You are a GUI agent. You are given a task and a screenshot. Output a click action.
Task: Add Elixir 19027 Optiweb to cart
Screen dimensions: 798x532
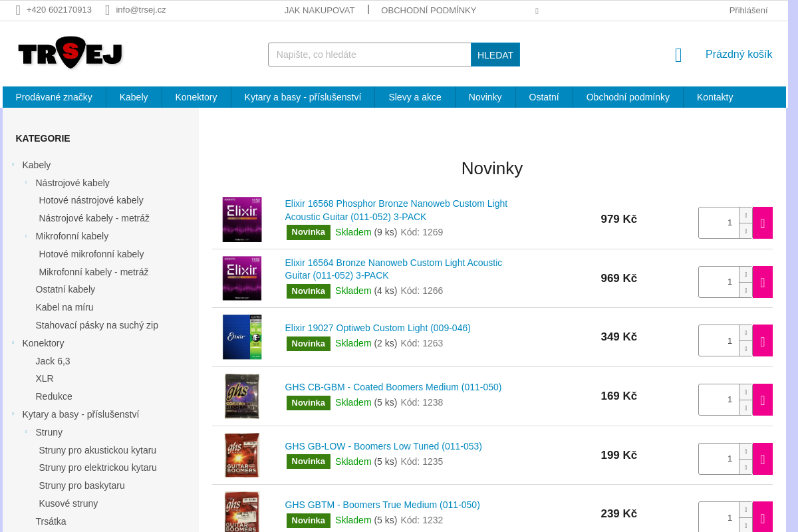[762, 340]
